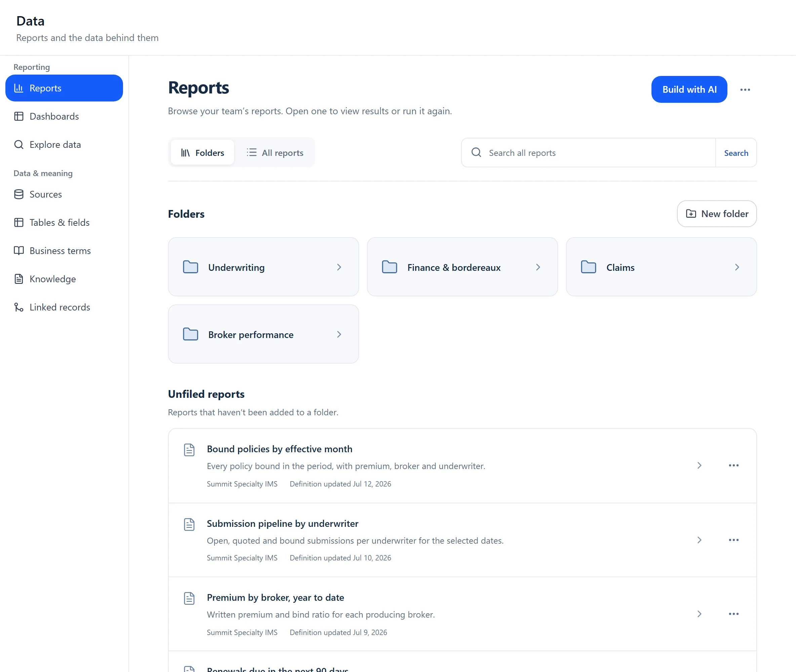Click the 'Unfiled reports' heading

[x=206, y=394]
